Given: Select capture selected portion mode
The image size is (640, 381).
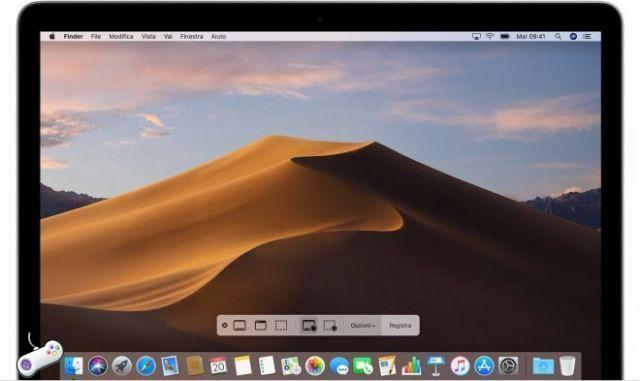Looking at the screenshot, I should tap(281, 325).
